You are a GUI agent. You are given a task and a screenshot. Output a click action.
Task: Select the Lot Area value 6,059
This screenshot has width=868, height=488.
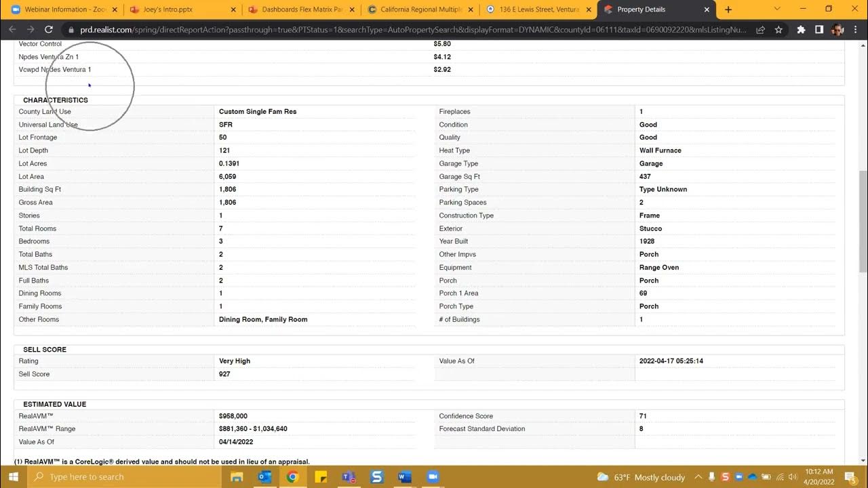click(228, 177)
